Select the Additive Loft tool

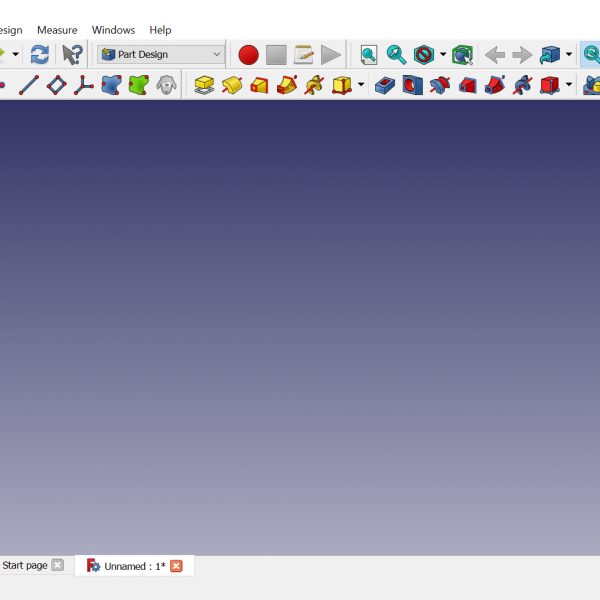[260, 85]
